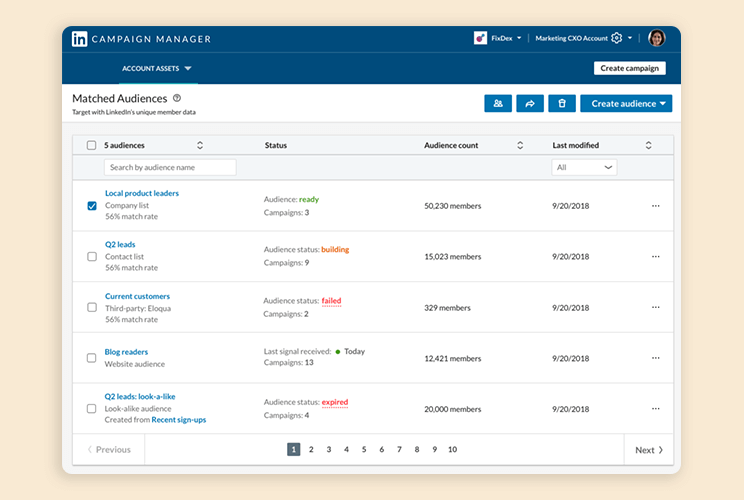The width and height of the screenshot is (744, 500).
Task: Expand the FixDex account dropdown
Action: pos(519,38)
